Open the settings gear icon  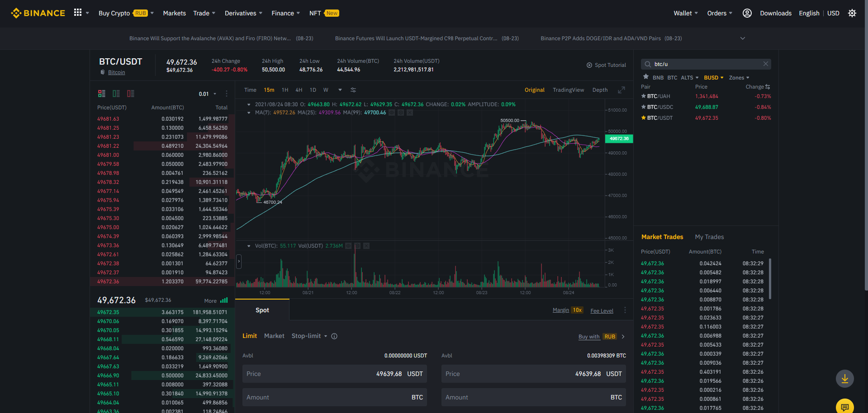click(852, 13)
